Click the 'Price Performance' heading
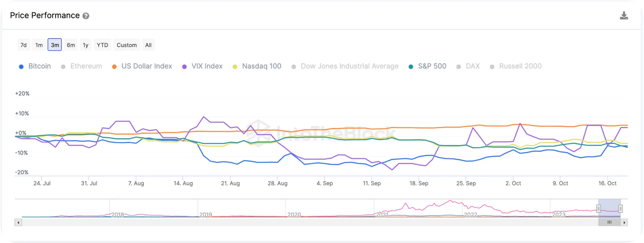This screenshot has width=644, height=243. (x=45, y=16)
